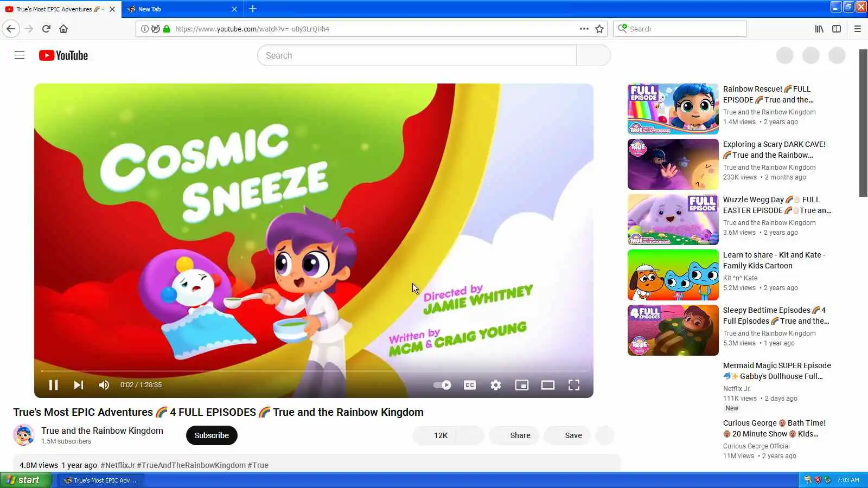868x488 pixels.
Task: Open the True and the Rainbow Kingdom channel under Rainbow Rescue
Action: tap(769, 112)
